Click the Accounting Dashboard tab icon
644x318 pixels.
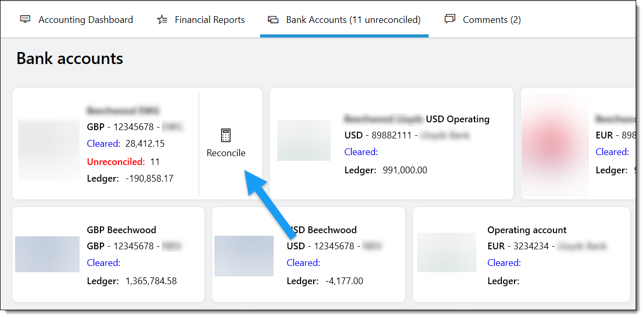click(x=24, y=19)
